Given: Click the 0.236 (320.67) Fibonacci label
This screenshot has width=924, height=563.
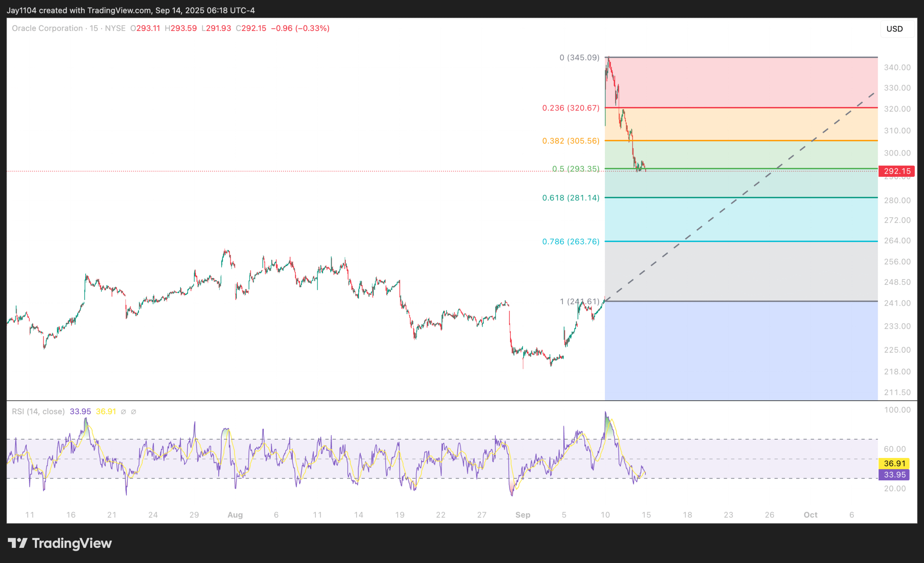Looking at the screenshot, I should click(571, 108).
